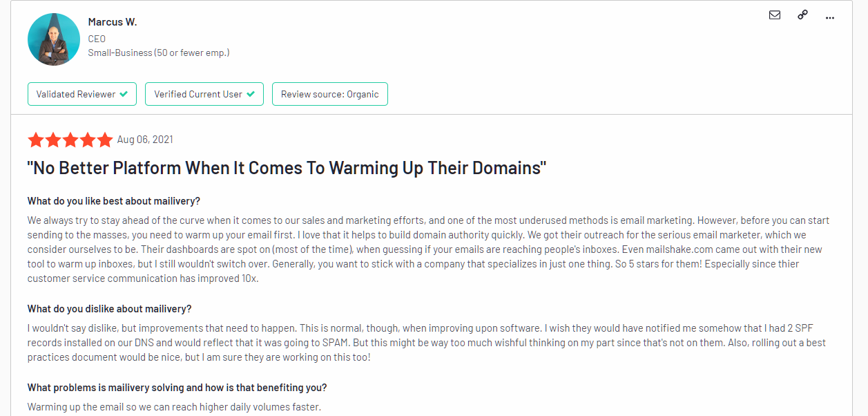Click "What do you like best about mailivery?" heading
This screenshot has height=416, width=868.
click(114, 201)
